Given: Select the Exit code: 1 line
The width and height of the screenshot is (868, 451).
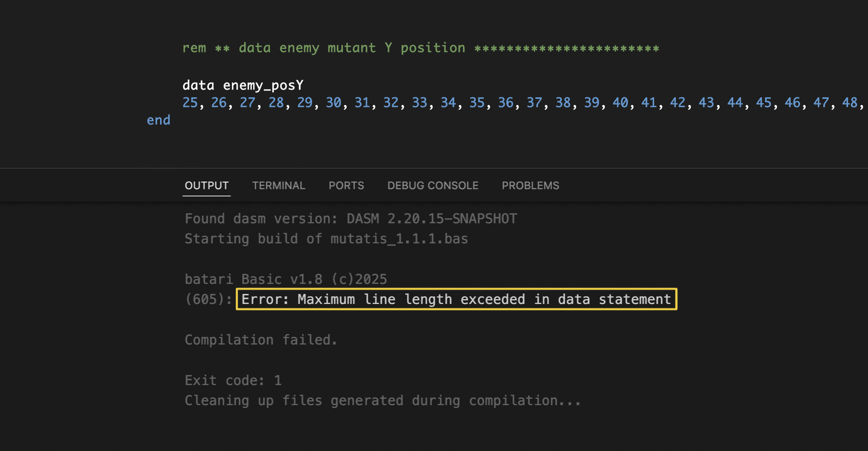Looking at the screenshot, I should pos(233,380).
